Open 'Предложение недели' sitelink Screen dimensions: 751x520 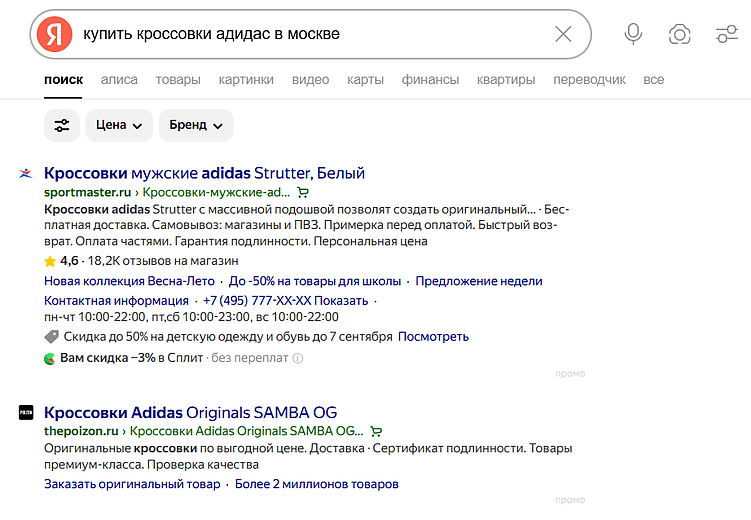pos(479,281)
